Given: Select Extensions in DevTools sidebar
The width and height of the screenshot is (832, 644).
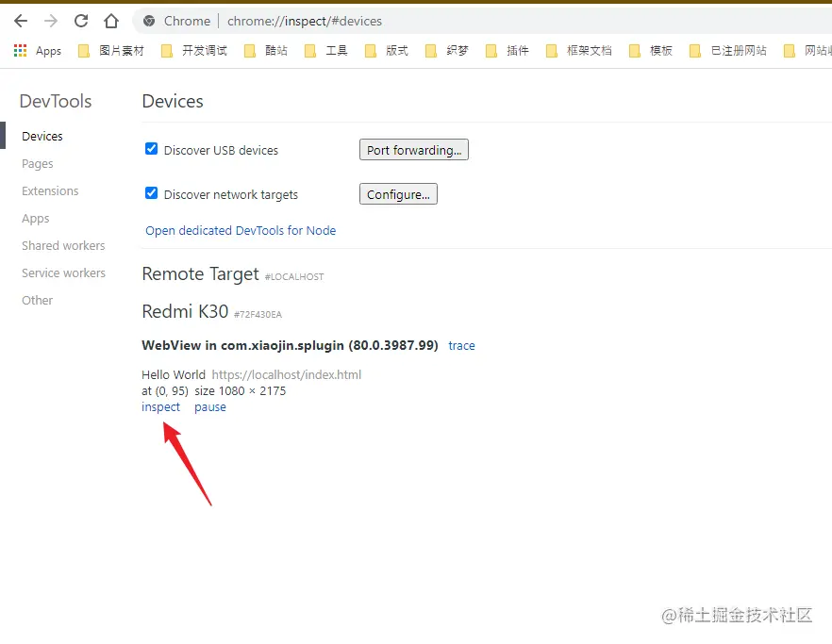Looking at the screenshot, I should click(x=50, y=191).
